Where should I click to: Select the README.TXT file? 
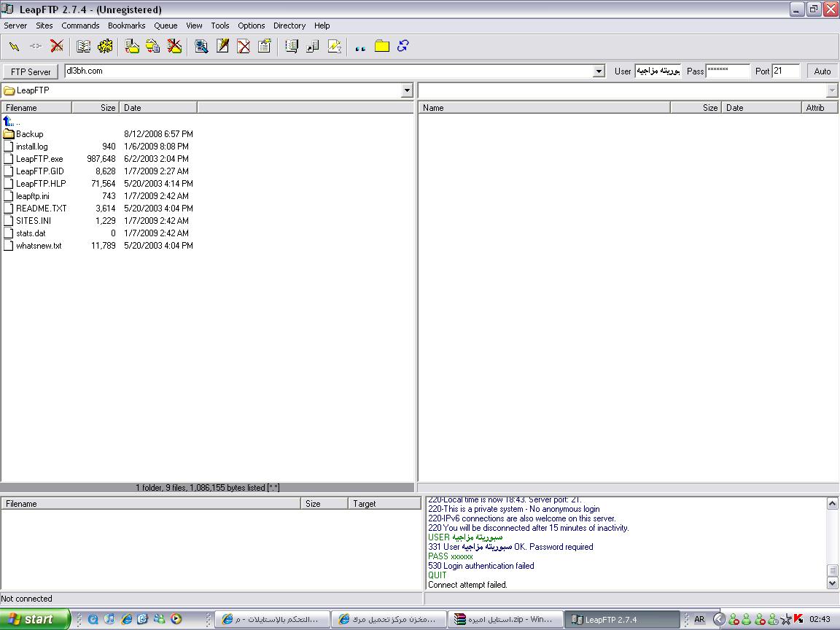coord(42,209)
